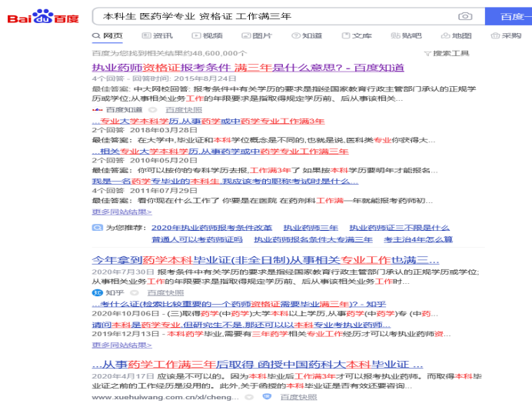Open the 图片 tab
Viewport: 532px width, 407px height.
(257, 35)
